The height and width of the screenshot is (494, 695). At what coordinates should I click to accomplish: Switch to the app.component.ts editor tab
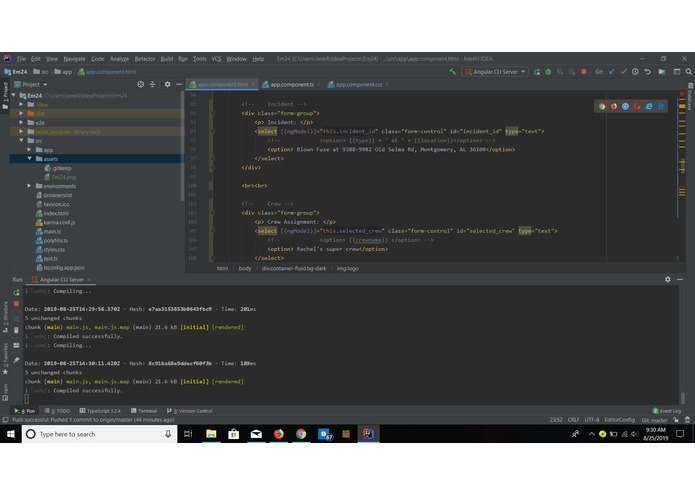point(292,84)
